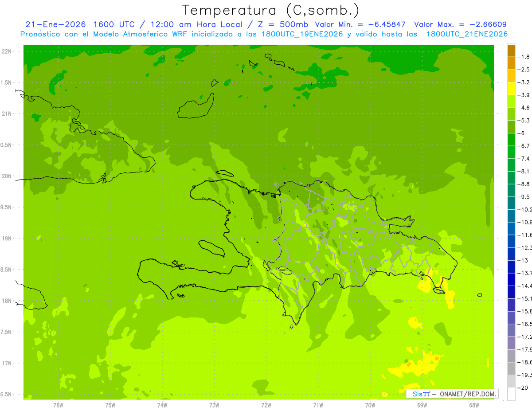This screenshot has height=411, width=532.
Task: Click the "21N" latitude label
Action: 7,114
